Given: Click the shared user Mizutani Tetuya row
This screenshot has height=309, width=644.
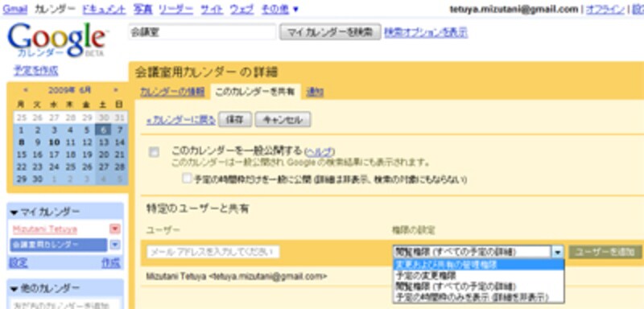Looking at the screenshot, I should (x=237, y=277).
